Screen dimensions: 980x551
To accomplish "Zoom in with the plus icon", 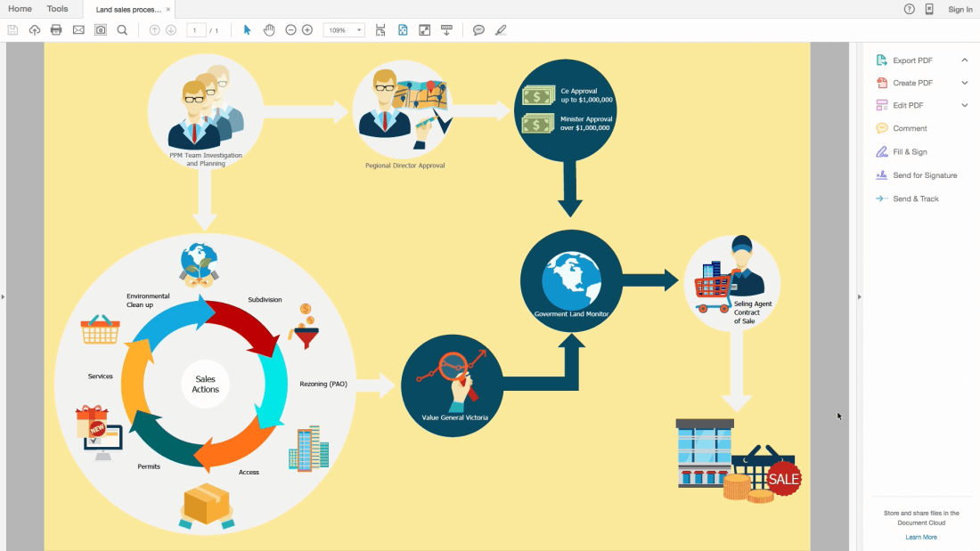I will tap(306, 30).
